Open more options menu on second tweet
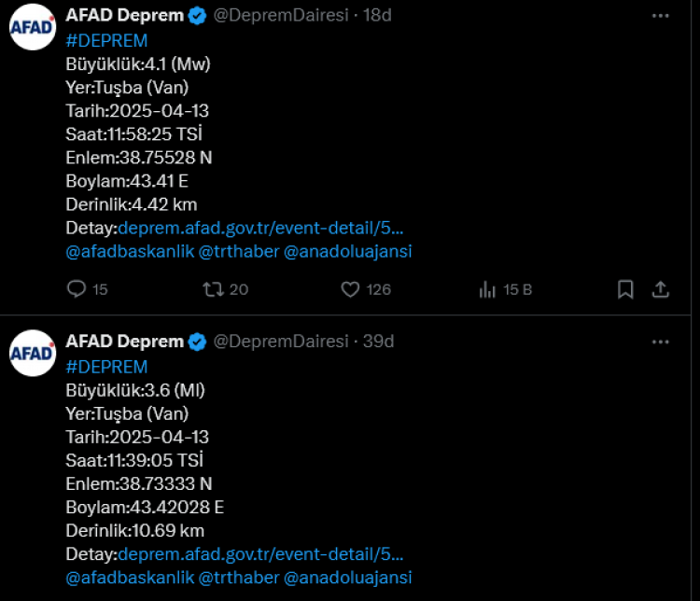Image resolution: width=700 pixels, height=601 pixels. 660,342
